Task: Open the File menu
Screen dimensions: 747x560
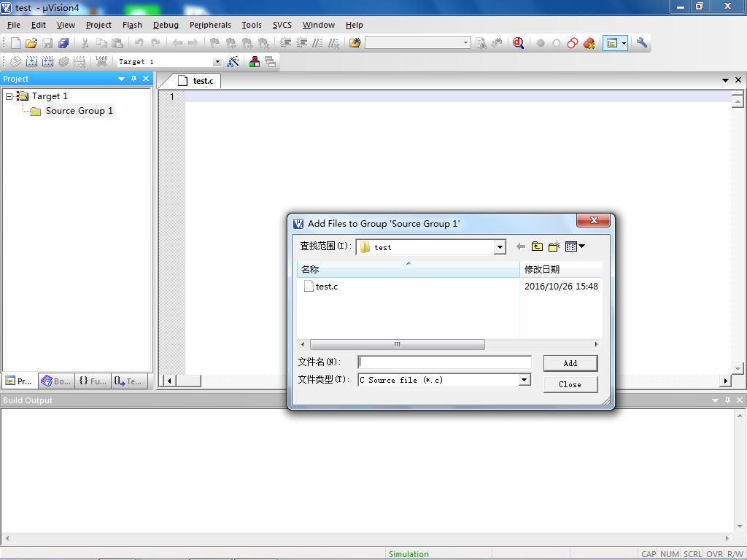Action: pyautogui.click(x=14, y=25)
